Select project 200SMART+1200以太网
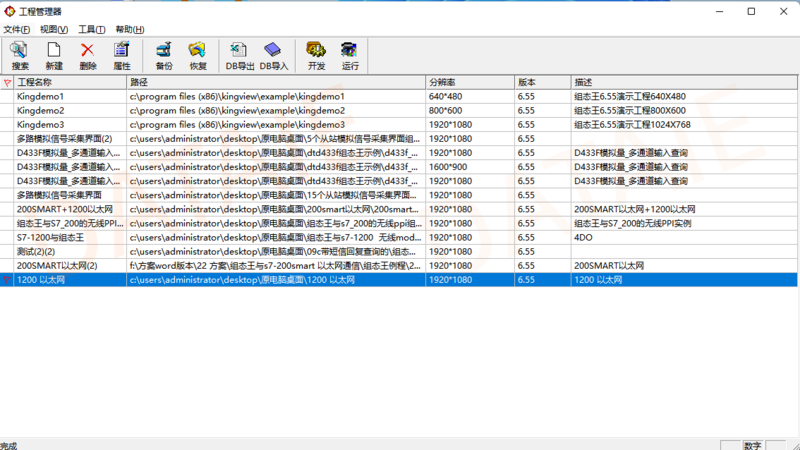 click(65, 209)
